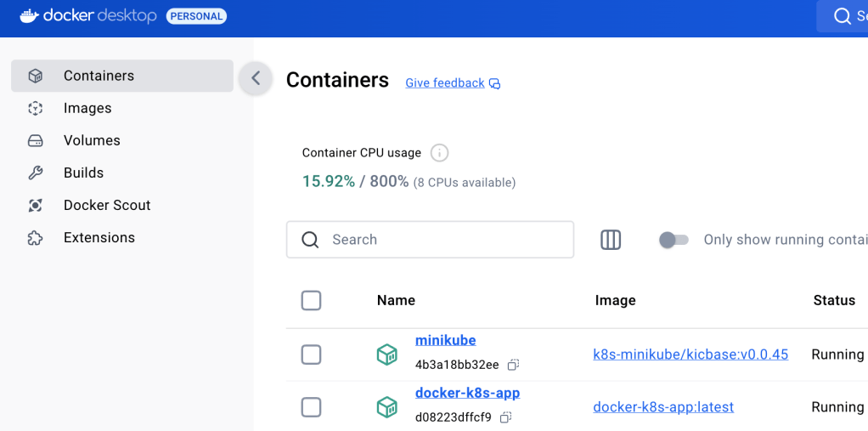Click the minikube container cube icon

[x=387, y=354]
